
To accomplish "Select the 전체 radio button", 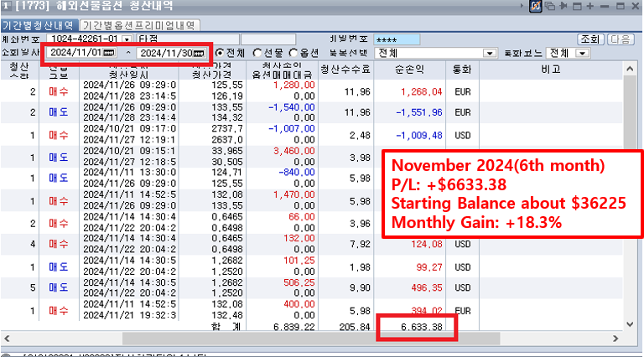I will [220, 53].
